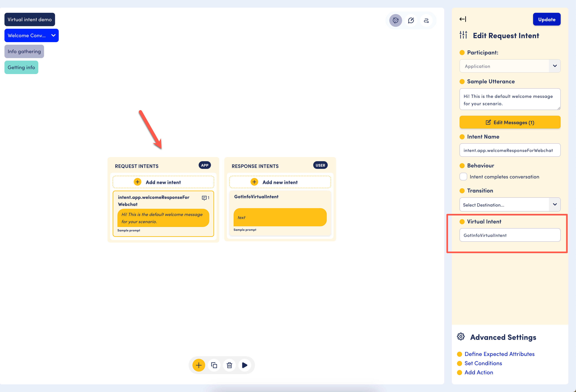Screen dimensions: 576x392
Task: Click the Virtual Intent input field
Action: point(510,235)
